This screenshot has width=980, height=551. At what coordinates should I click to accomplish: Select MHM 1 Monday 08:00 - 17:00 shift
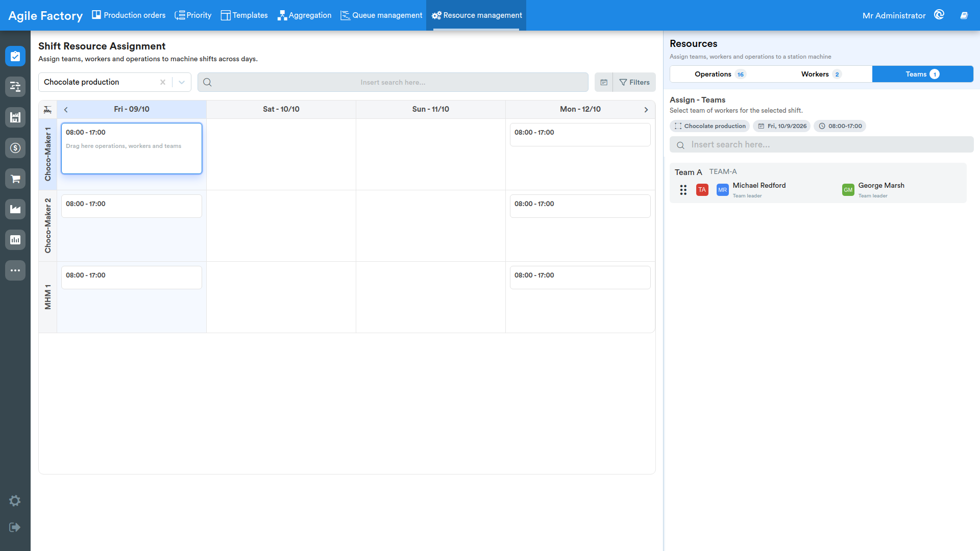(580, 278)
